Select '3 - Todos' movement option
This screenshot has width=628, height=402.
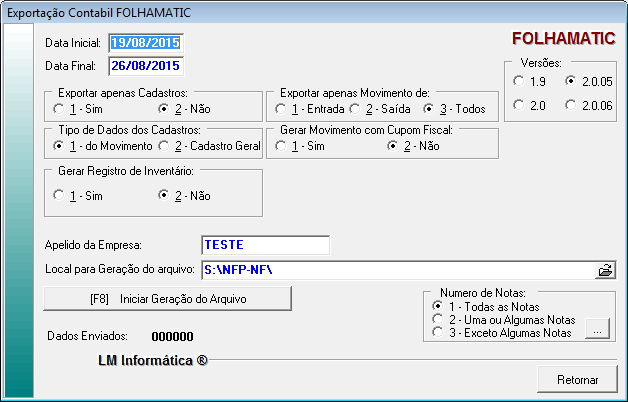coord(430,108)
